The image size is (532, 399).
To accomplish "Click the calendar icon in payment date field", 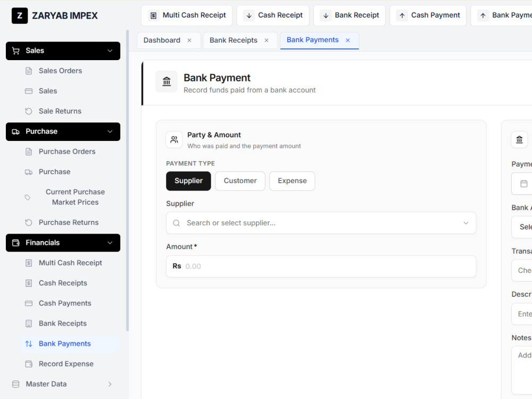I will coord(524,184).
